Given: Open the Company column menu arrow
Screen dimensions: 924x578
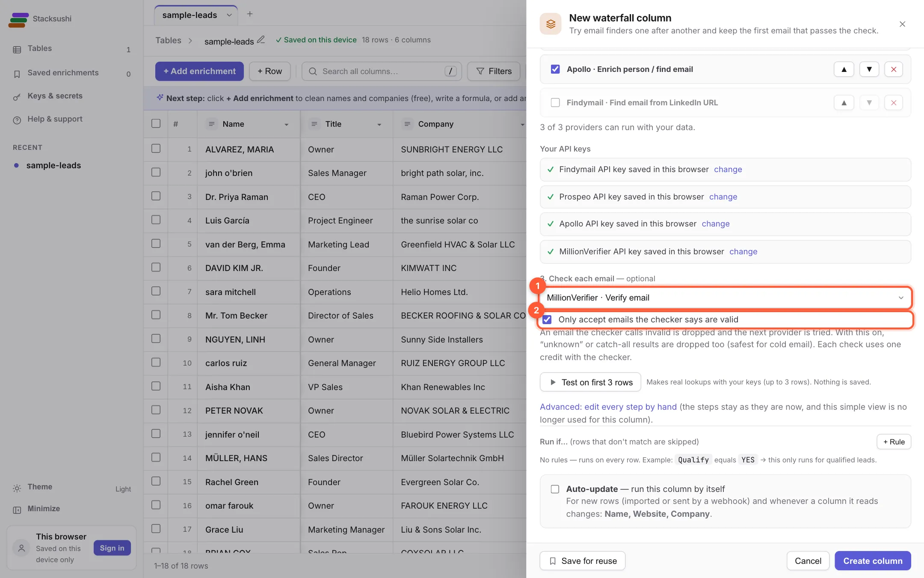Looking at the screenshot, I should 522,125.
